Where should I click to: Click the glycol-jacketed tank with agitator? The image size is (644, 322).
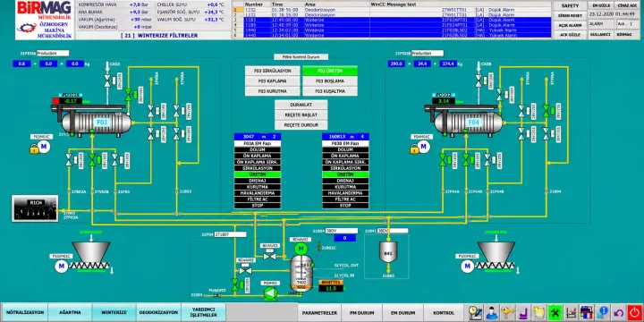pos(301,273)
